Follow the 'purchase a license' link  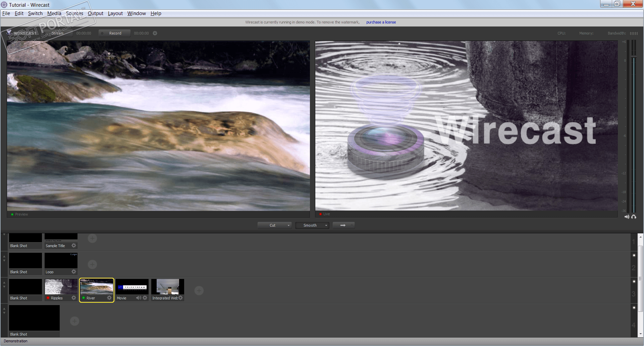pyautogui.click(x=381, y=22)
